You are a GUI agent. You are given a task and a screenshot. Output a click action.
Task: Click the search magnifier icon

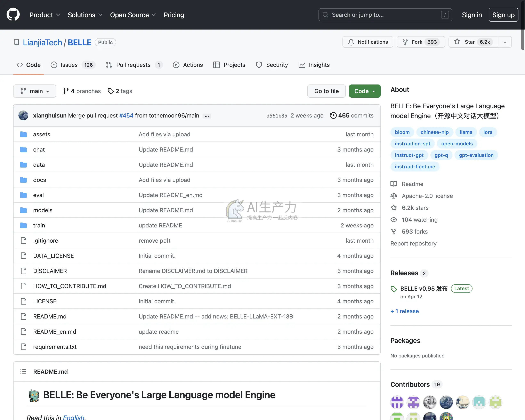(325, 15)
